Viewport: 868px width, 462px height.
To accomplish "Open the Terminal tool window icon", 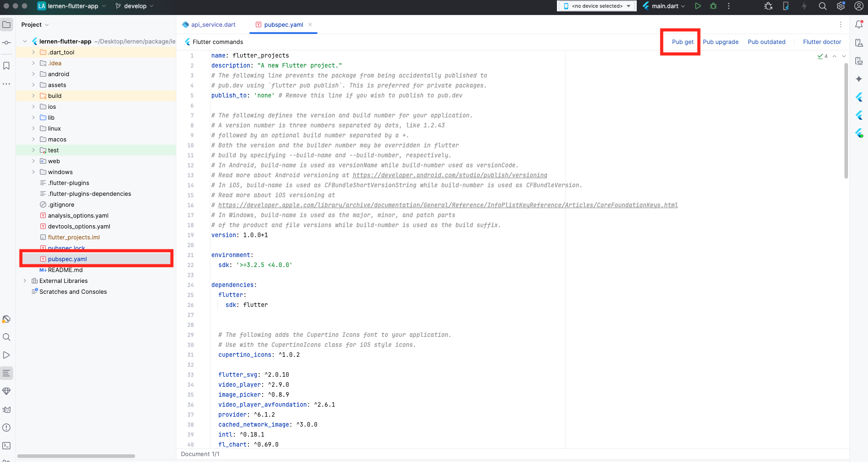I will point(6,446).
